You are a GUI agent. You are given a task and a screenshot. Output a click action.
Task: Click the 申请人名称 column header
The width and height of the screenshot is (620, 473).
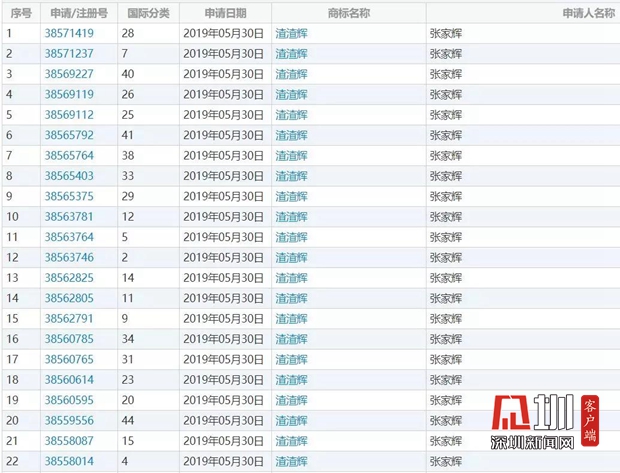(588, 13)
